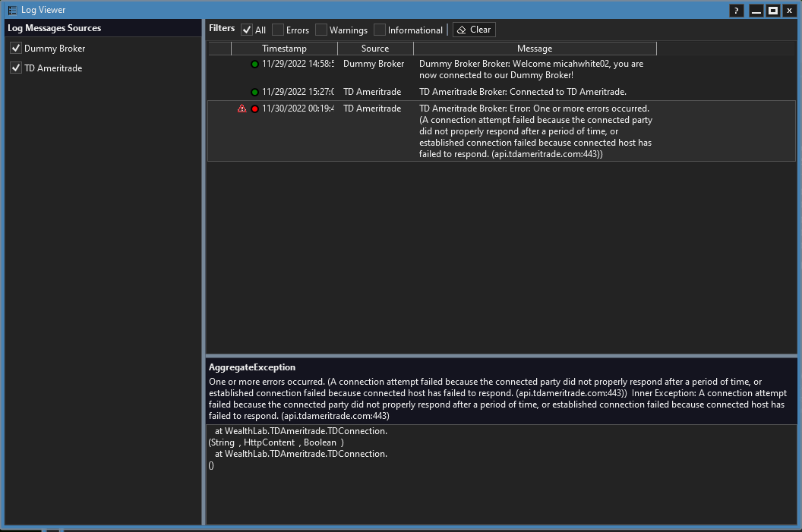Image resolution: width=802 pixels, height=532 pixels.
Task: Open help with the question mark button
Action: (x=736, y=11)
